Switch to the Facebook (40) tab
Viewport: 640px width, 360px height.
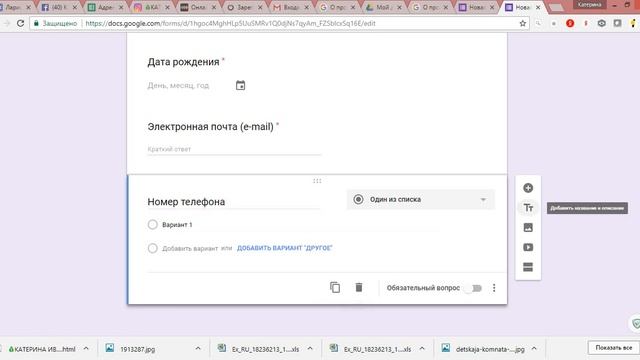pos(59,7)
